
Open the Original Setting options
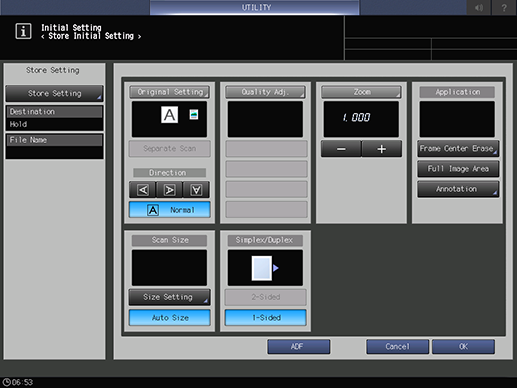170,92
